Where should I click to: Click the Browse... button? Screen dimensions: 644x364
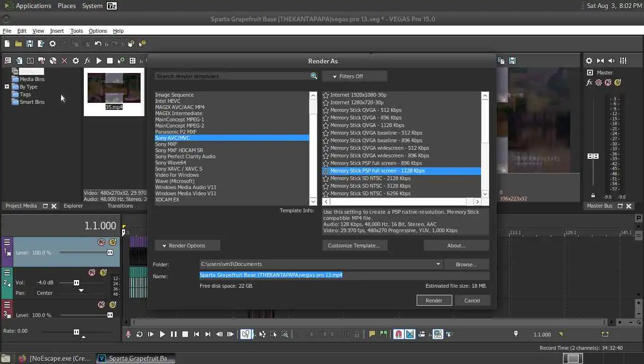[466, 264]
